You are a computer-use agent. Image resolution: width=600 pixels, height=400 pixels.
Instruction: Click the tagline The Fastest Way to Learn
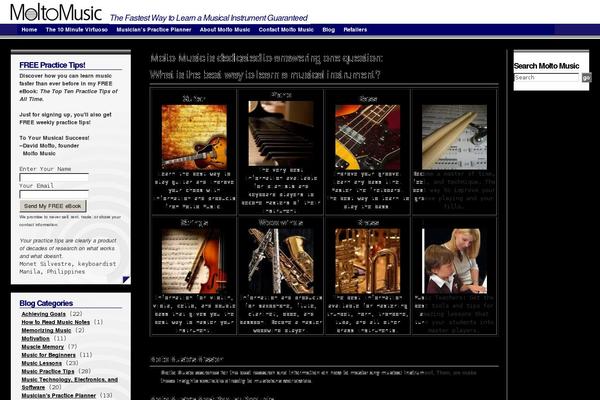tap(209, 18)
